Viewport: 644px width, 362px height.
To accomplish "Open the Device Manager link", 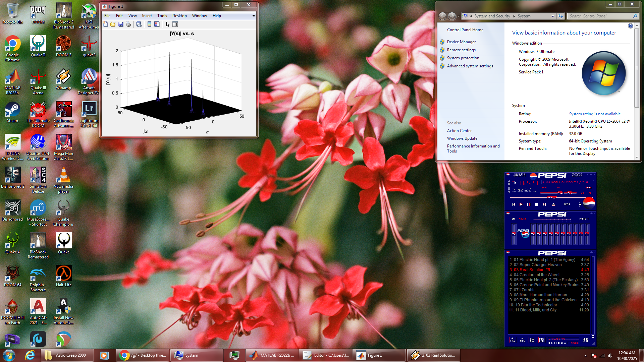I will pos(461,42).
